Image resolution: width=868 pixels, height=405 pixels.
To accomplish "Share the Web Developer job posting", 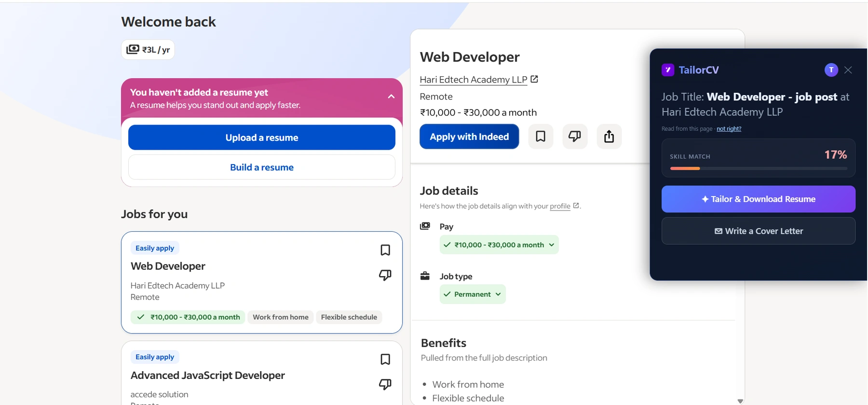I will [x=609, y=137].
